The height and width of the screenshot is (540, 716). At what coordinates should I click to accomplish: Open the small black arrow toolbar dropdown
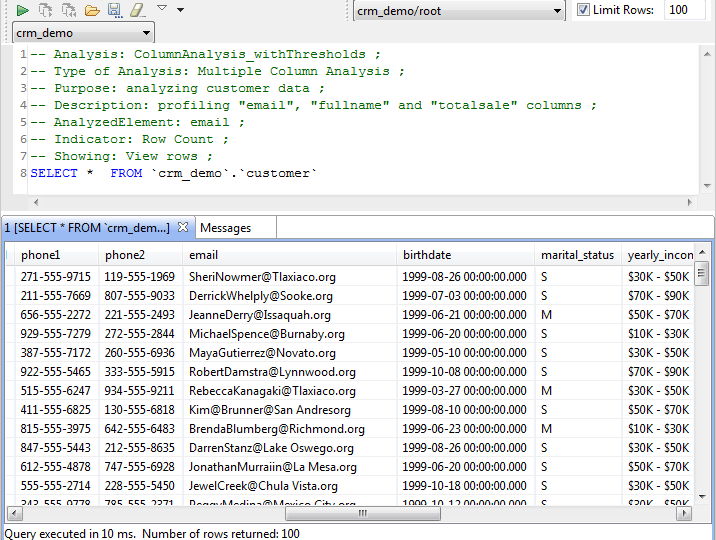pyautogui.click(x=180, y=9)
